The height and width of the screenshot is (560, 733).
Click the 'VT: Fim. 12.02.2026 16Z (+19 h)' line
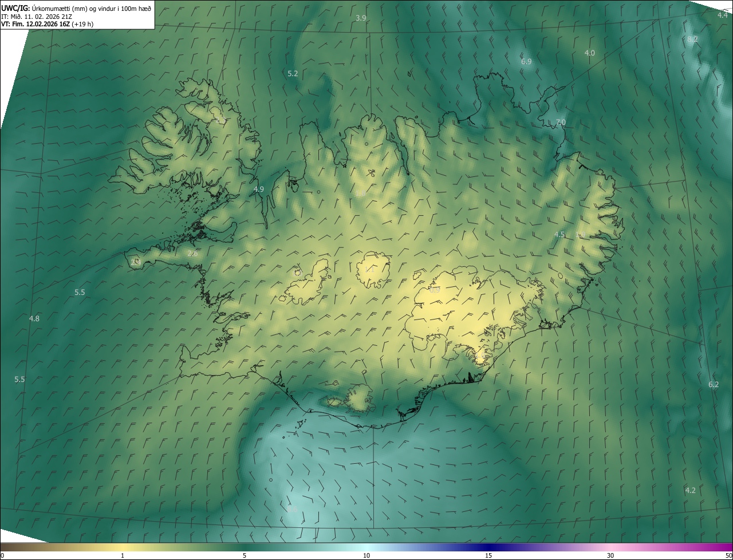(x=48, y=24)
